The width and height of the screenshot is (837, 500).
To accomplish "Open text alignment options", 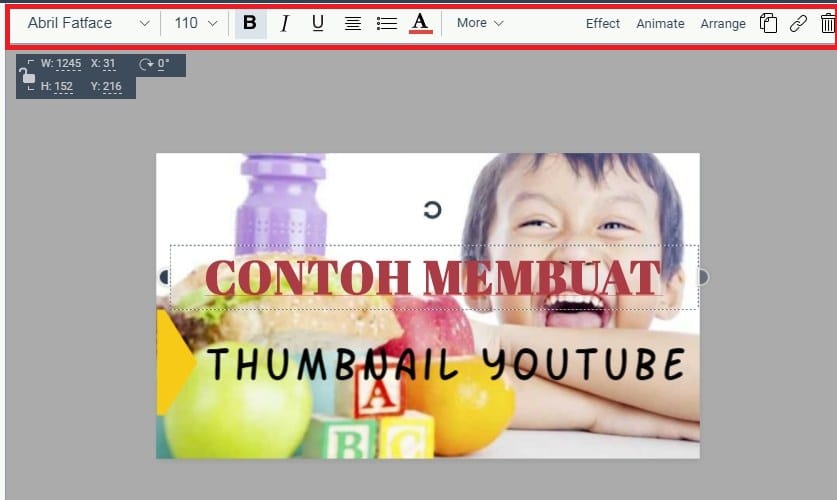I will point(352,23).
